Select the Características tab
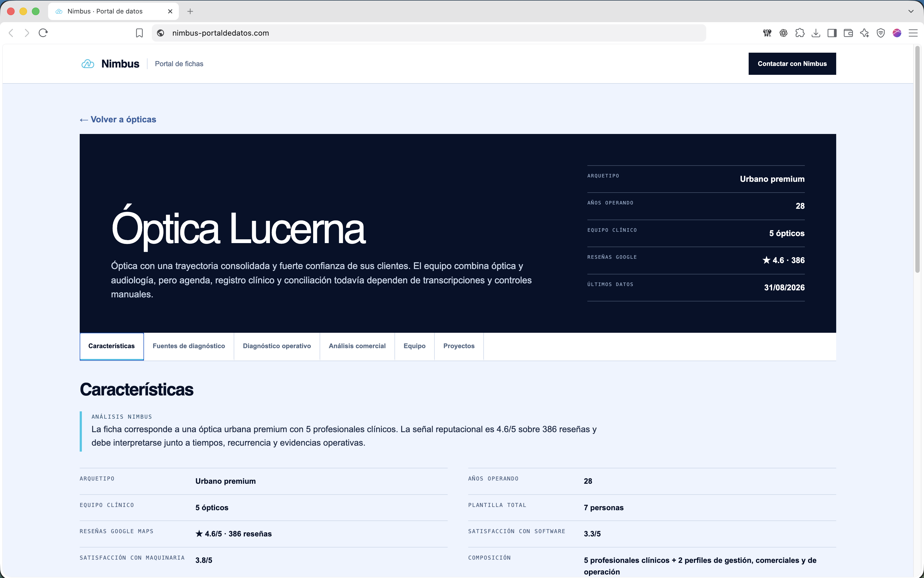The height and width of the screenshot is (578, 924). [112, 346]
